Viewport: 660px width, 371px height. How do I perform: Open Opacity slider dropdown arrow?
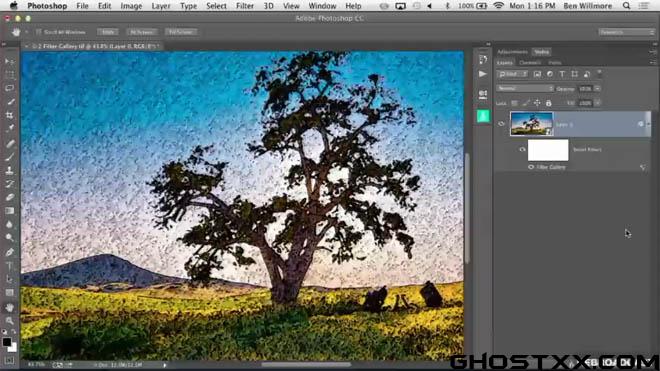coord(597,88)
